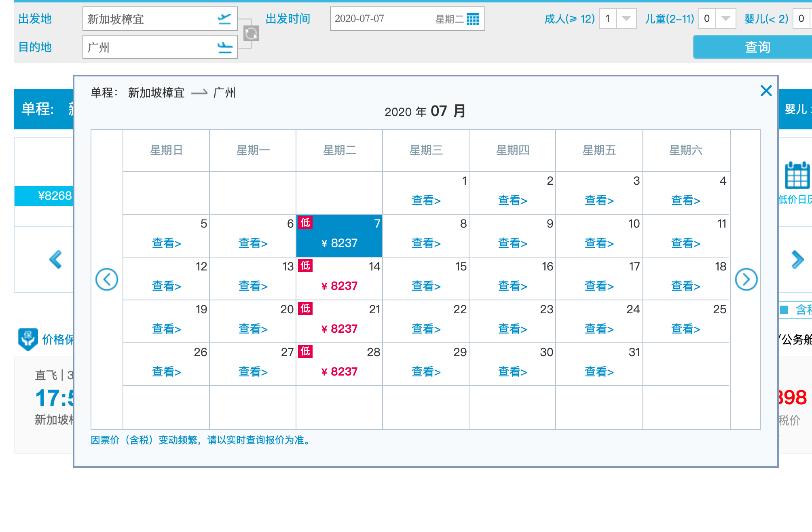Click the departure airplane icon in origin field

pyautogui.click(x=224, y=19)
